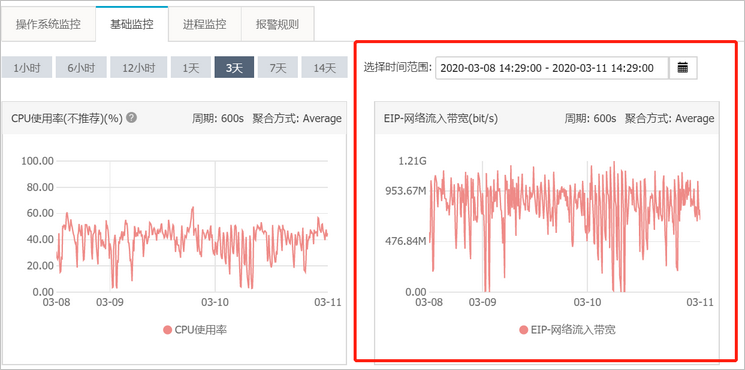Switch to the 操作系统监控 tab
This screenshot has width=745, height=370.
48,24
